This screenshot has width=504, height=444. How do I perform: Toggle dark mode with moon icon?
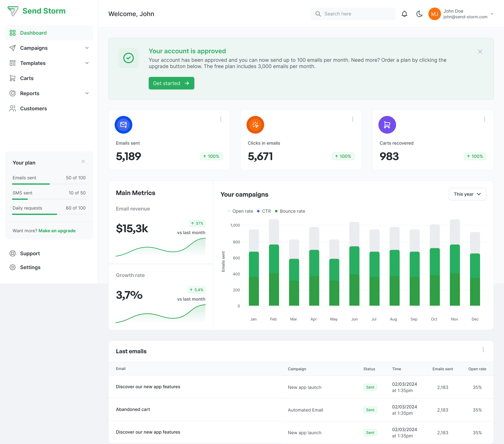pyautogui.click(x=419, y=14)
